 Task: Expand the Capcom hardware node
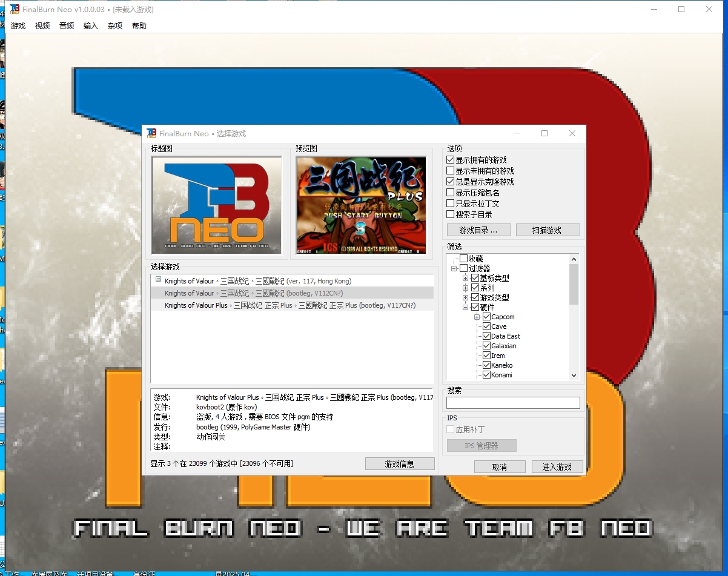pyautogui.click(x=477, y=317)
